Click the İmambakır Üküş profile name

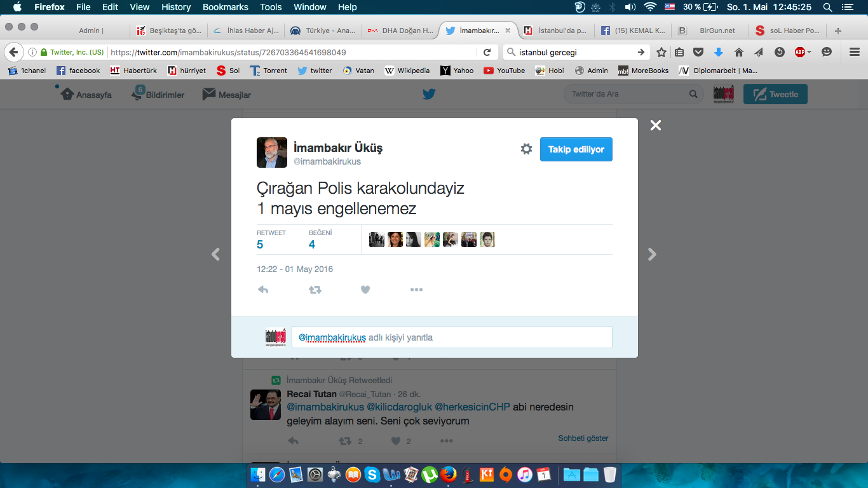338,148
